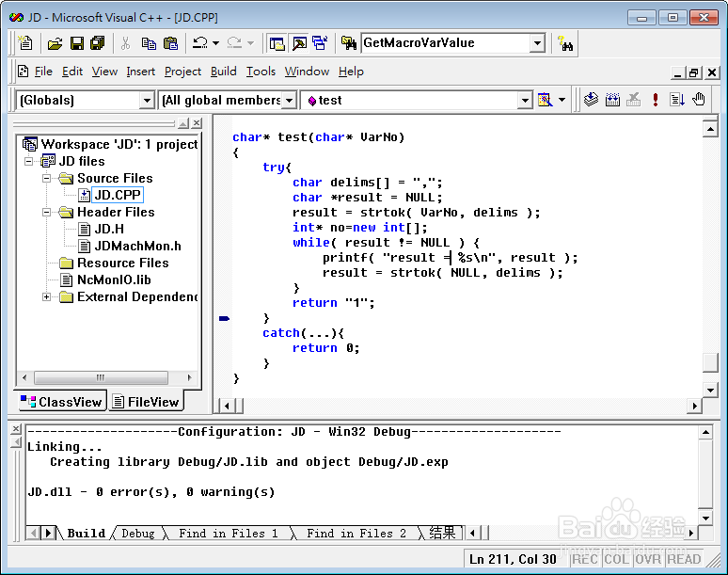The height and width of the screenshot is (575, 728).
Task: Select JD.CPP in the file tree
Action: click(x=118, y=195)
